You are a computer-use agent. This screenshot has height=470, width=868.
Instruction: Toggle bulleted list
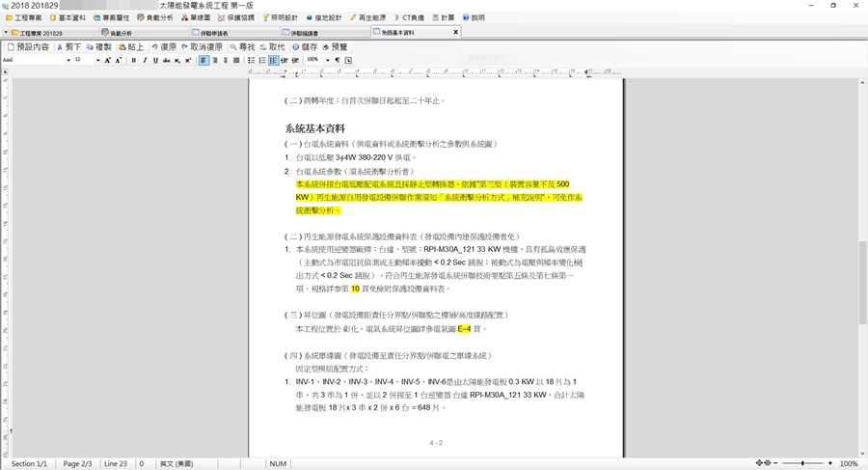pos(252,61)
